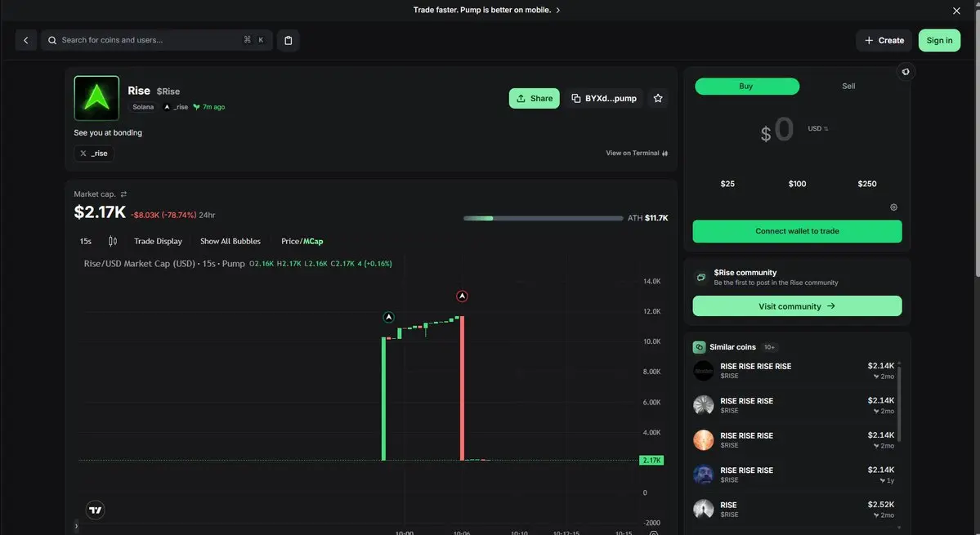
Task: View the coin on Terminal
Action: coord(636,153)
